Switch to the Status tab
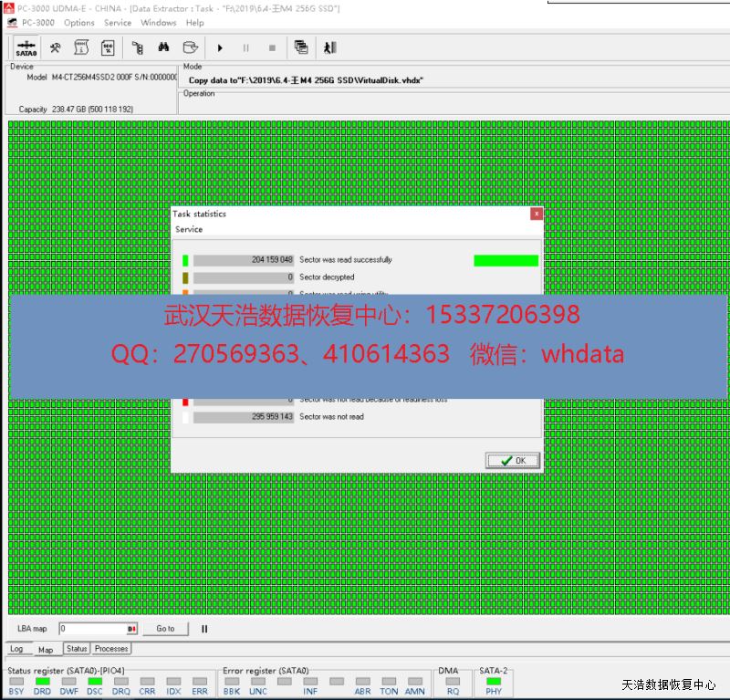730x700 pixels. coord(77,649)
